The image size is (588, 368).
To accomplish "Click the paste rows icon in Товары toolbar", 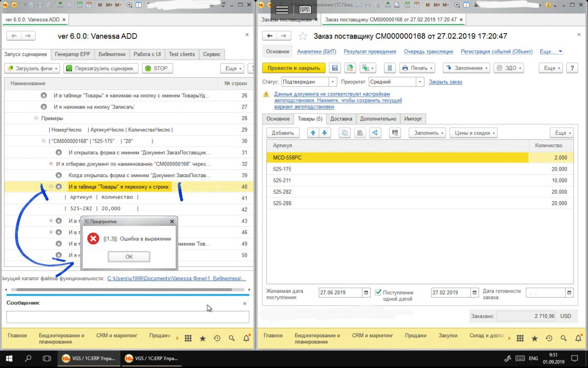I will pos(360,133).
